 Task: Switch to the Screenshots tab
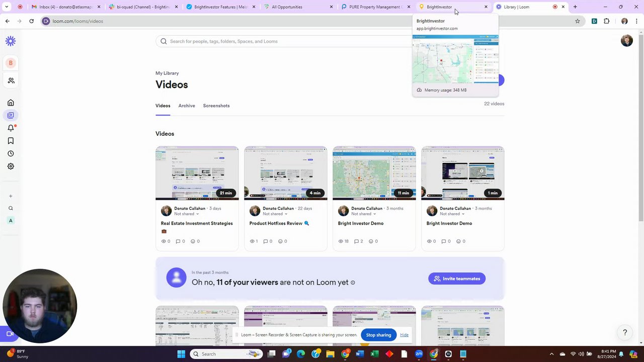click(x=216, y=106)
